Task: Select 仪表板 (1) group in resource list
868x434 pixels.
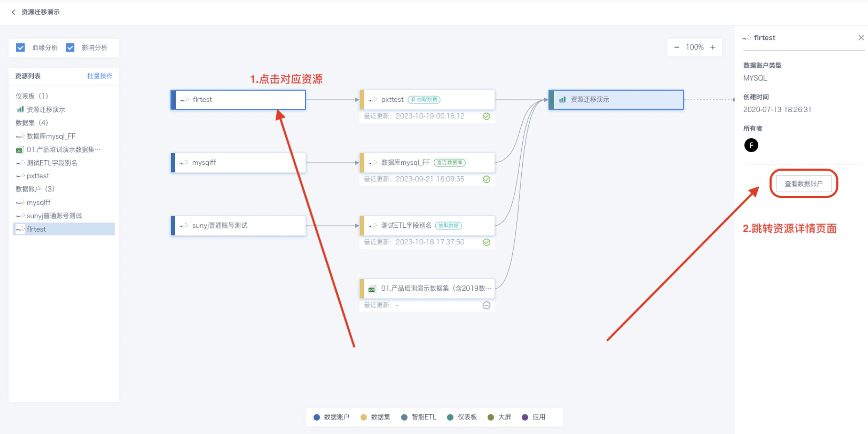Action: click(x=32, y=96)
